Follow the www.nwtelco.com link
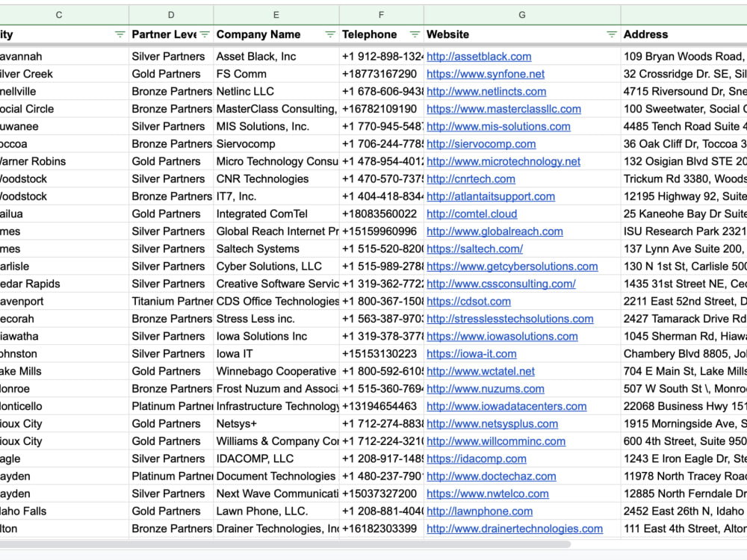This screenshot has width=747, height=560. (487, 494)
